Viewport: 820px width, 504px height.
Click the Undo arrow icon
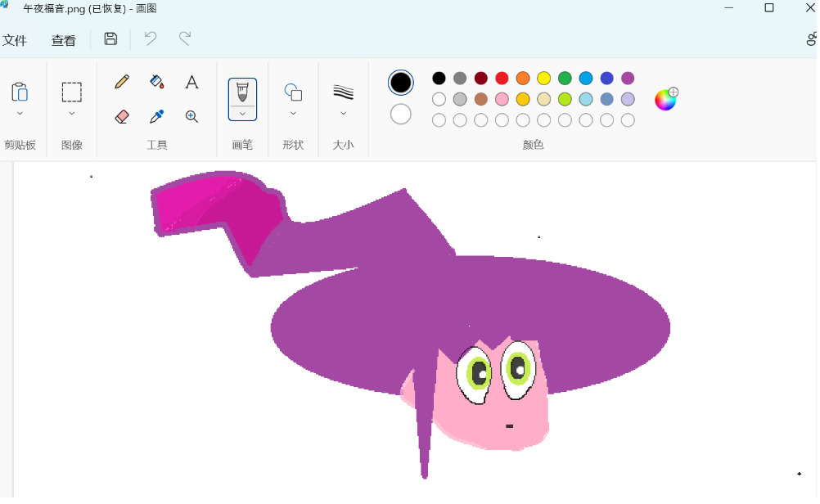point(151,38)
